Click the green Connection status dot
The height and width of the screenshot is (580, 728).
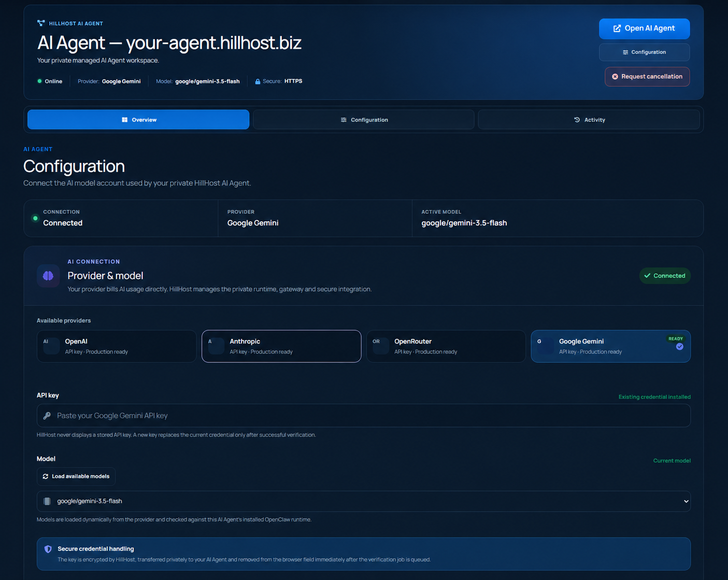pos(35,218)
